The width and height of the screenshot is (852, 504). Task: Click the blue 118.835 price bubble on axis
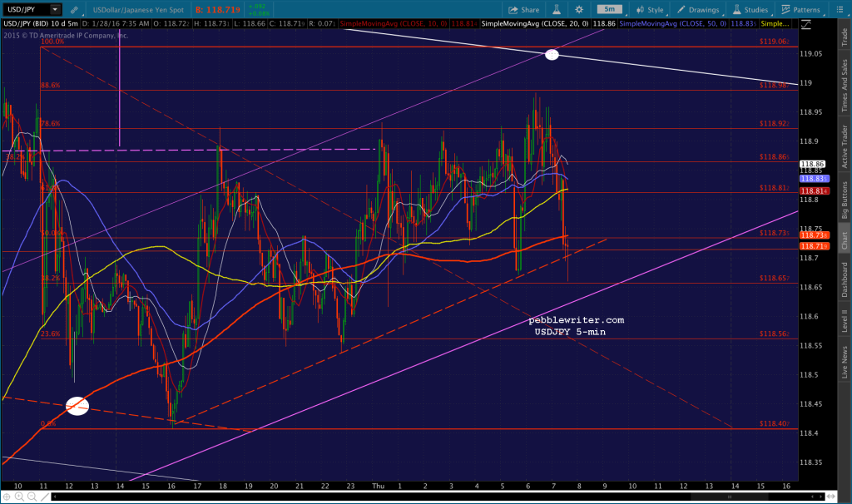coord(814,179)
